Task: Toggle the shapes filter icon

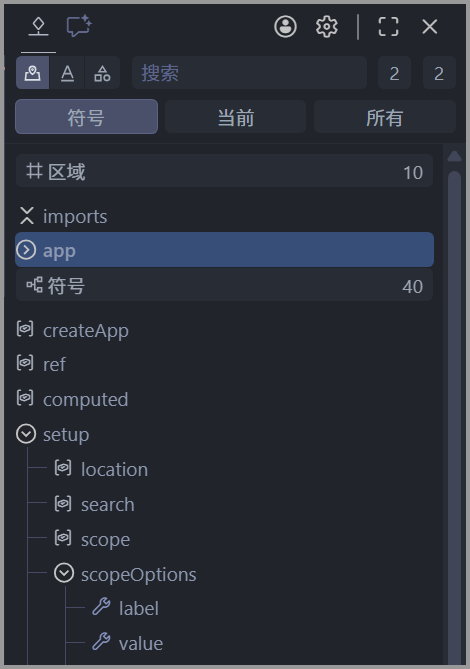Action: [102, 73]
